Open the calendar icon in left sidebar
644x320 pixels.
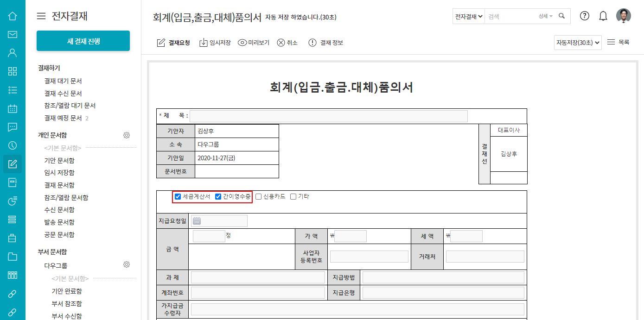pyautogui.click(x=13, y=109)
